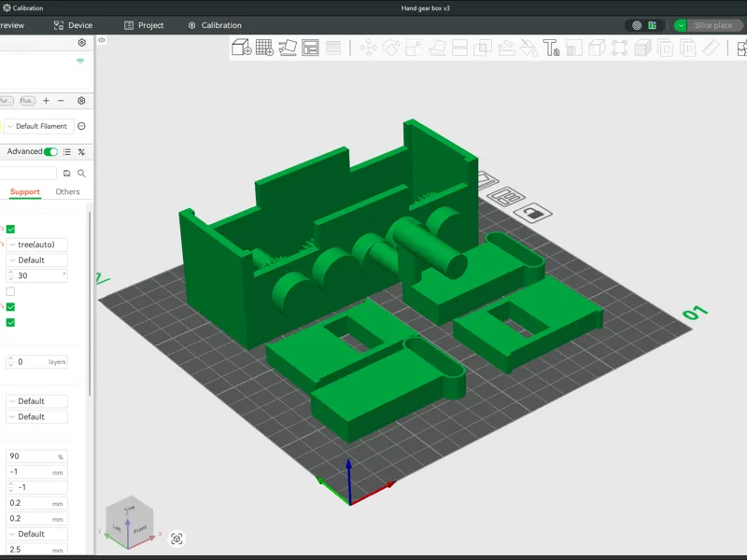Image resolution: width=747 pixels, height=560 pixels.
Task: Select the Move tool icon
Action: coord(368,49)
